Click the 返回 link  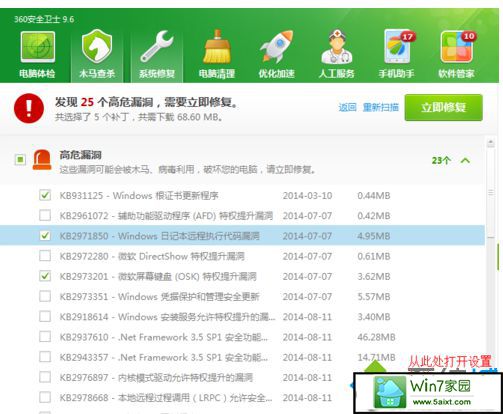pyautogui.click(x=347, y=107)
